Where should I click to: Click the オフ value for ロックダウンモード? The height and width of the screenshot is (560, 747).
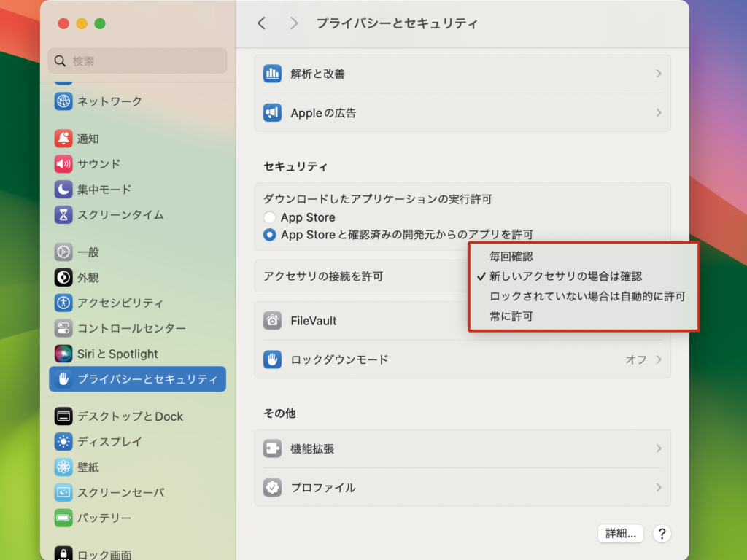(636, 359)
